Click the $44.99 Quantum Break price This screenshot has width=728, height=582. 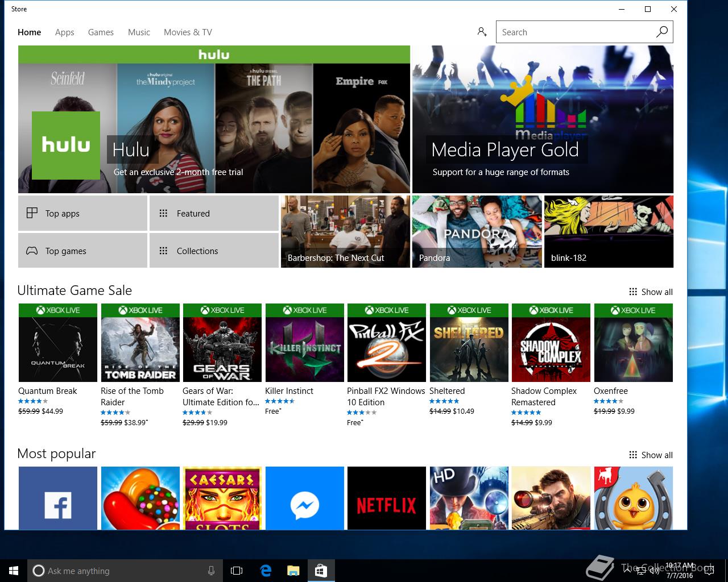52,411
